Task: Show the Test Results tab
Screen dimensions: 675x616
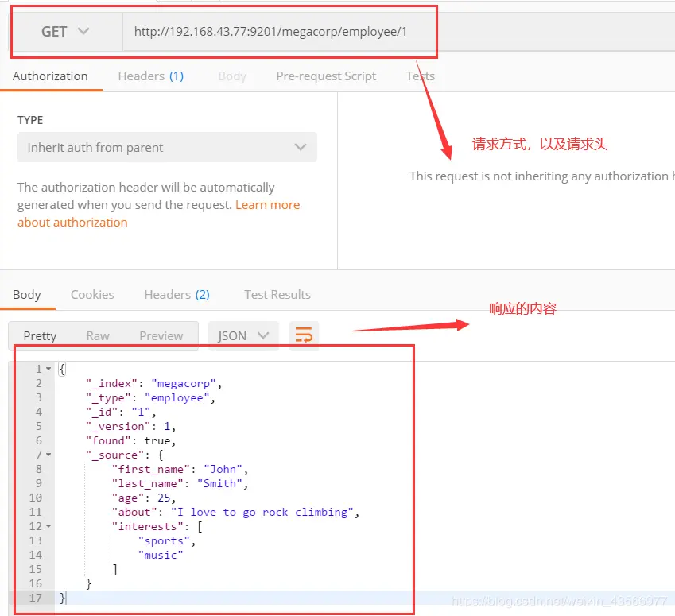Action: click(277, 295)
